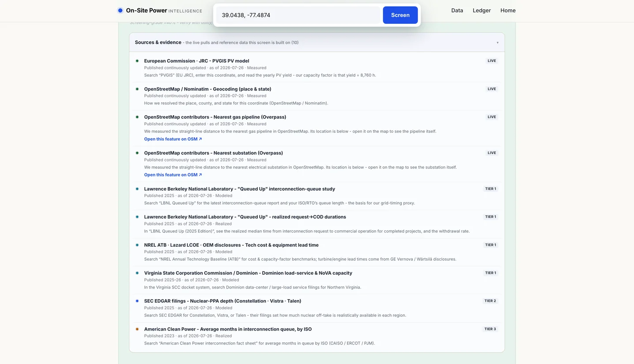Image resolution: width=634 pixels, height=364 pixels.
Task: Open the Ledger page in navigation
Action: (x=482, y=11)
